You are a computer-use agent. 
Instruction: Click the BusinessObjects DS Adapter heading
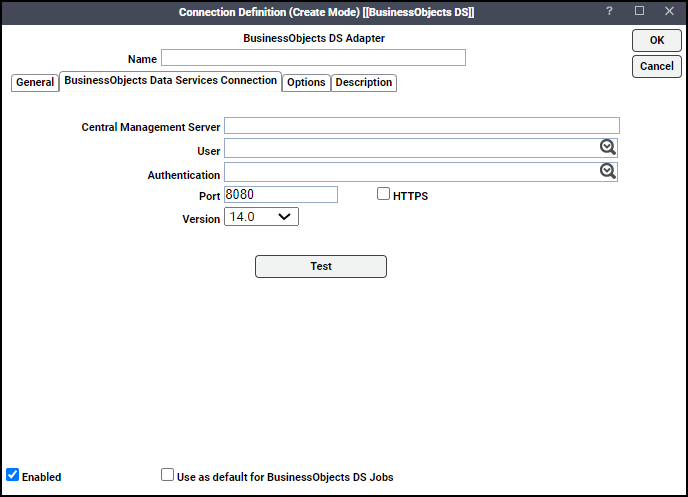(314, 38)
